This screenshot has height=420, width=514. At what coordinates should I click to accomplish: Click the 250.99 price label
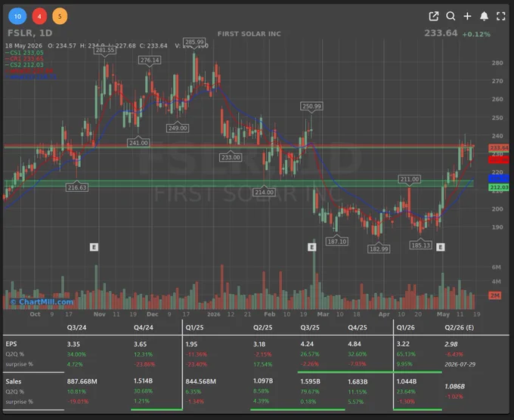[311, 107]
